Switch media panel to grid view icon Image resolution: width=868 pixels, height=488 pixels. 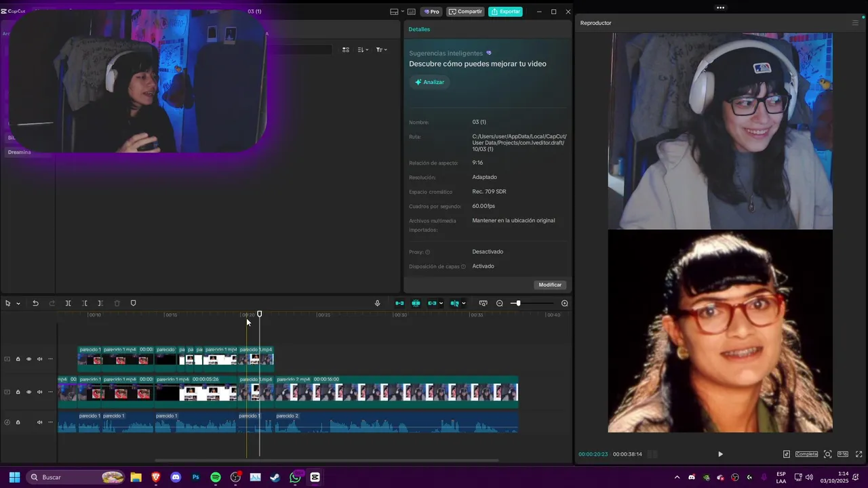346,49
